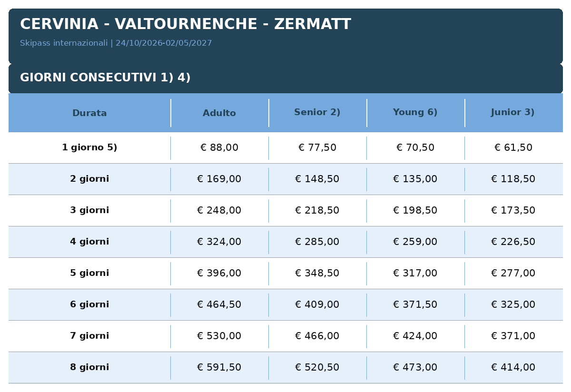This screenshot has height=392, width=571.
Task: Click the 2 giorni Senior price € 148,50
Action: coord(317,179)
